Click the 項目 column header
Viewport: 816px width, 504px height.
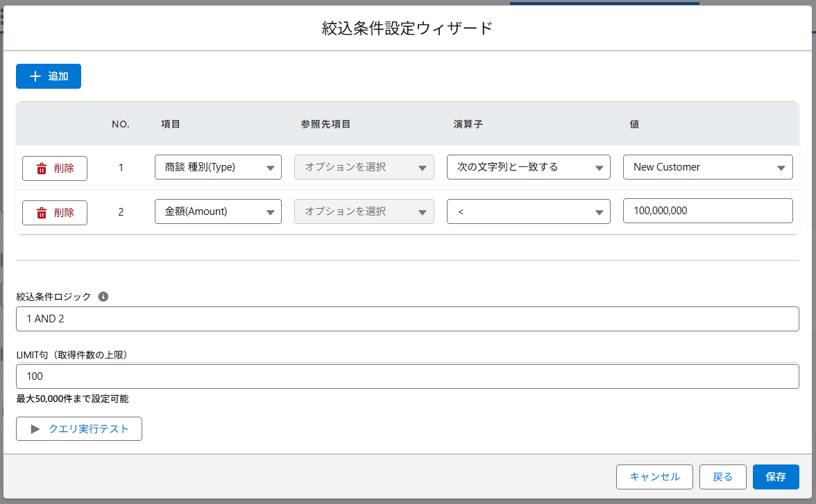click(x=171, y=124)
